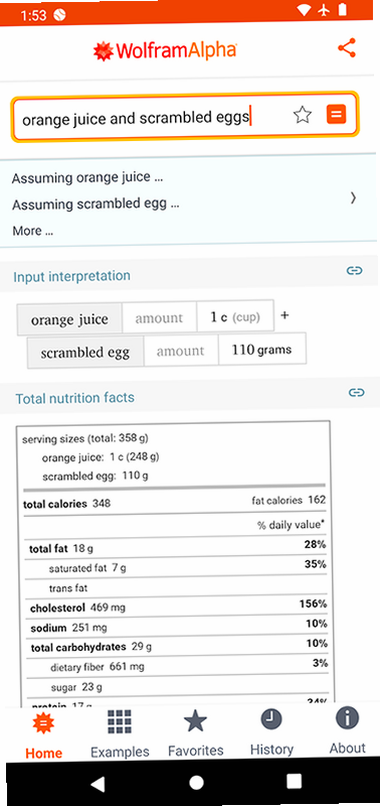
Task: Open Assuming orange juice options
Action: tap(87, 178)
